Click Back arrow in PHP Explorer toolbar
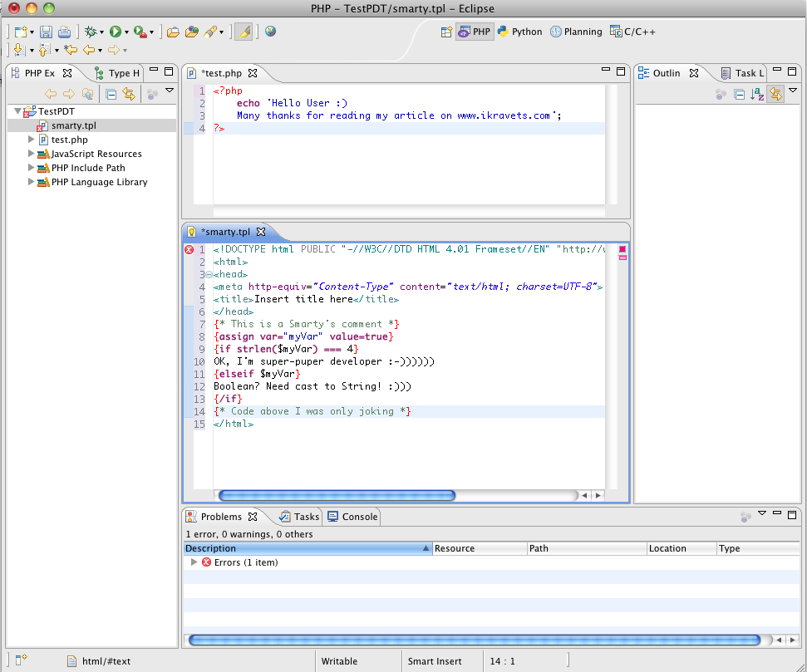The width and height of the screenshot is (807, 672). point(51,94)
